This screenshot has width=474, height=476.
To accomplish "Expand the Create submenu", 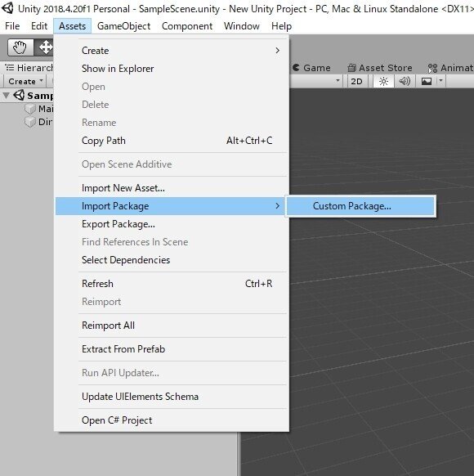I will pyautogui.click(x=171, y=51).
